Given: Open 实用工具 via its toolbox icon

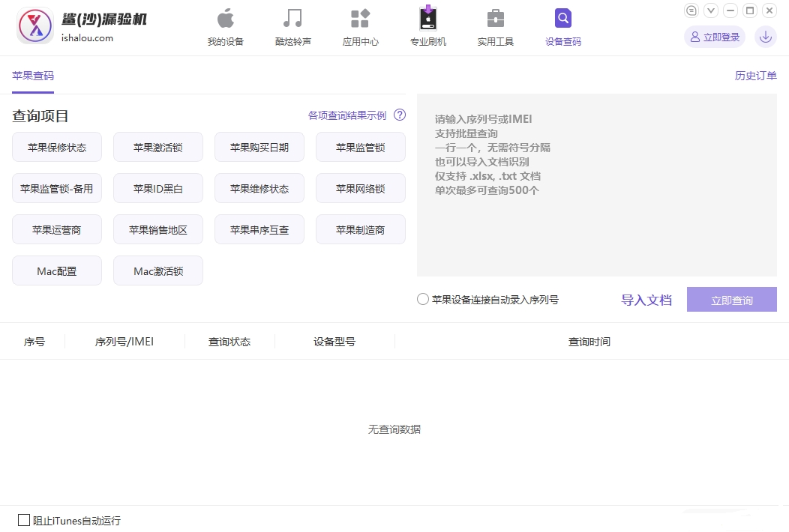Looking at the screenshot, I should [x=495, y=19].
